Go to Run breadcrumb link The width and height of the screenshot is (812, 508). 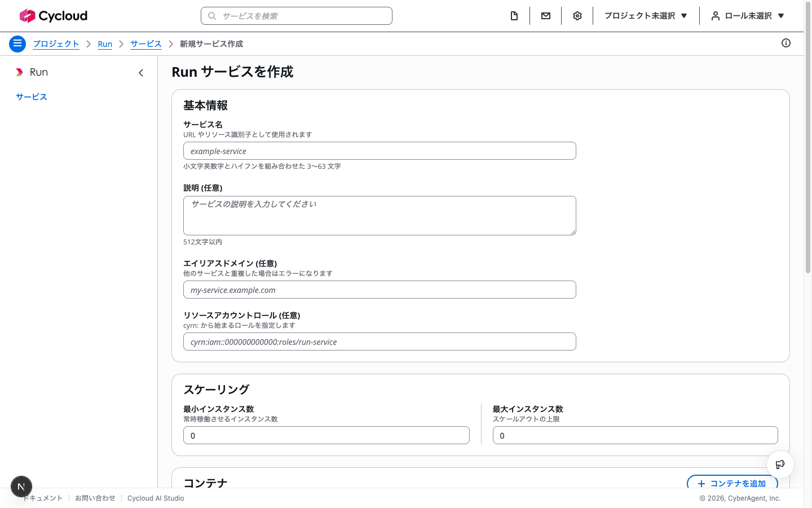[x=105, y=43]
